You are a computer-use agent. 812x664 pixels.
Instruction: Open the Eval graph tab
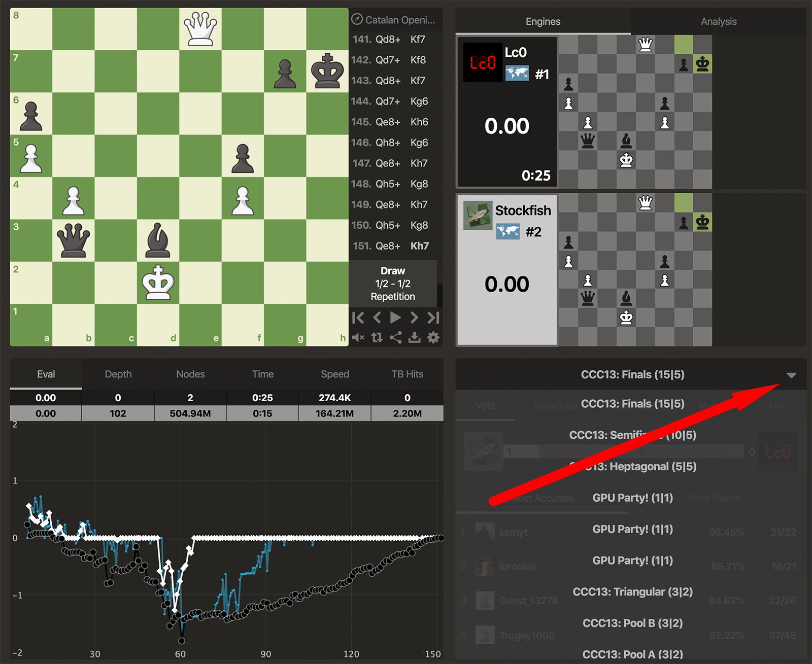[x=46, y=374]
